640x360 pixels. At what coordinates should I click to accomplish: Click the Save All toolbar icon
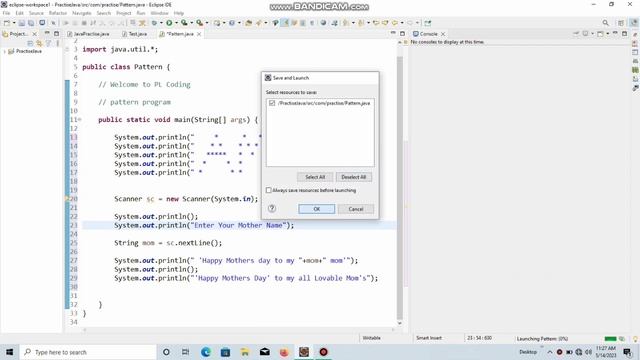tap(31, 23)
